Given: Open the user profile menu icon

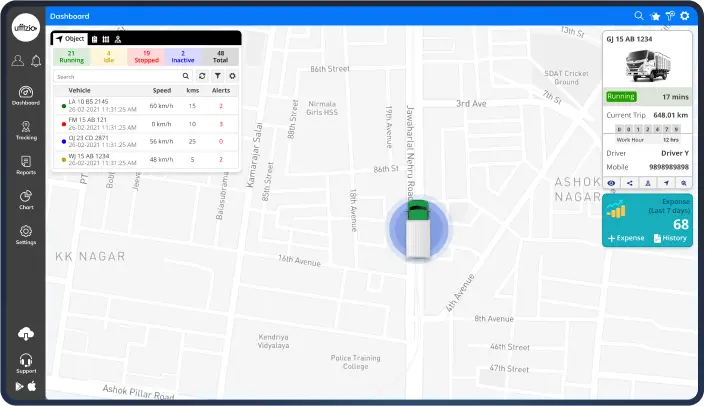Looking at the screenshot, I should [17, 61].
